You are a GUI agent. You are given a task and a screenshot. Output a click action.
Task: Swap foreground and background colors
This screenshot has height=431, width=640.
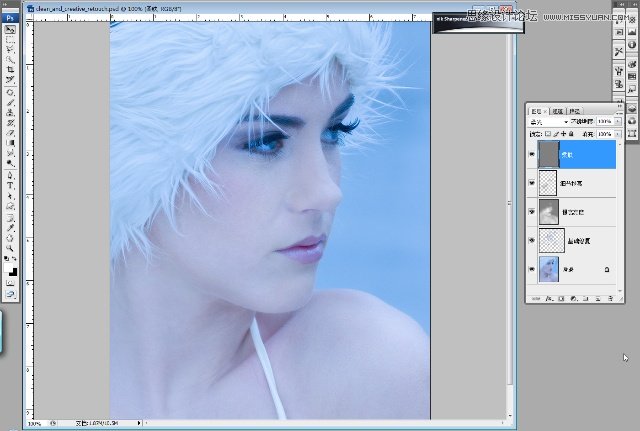click(x=14, y=259)
